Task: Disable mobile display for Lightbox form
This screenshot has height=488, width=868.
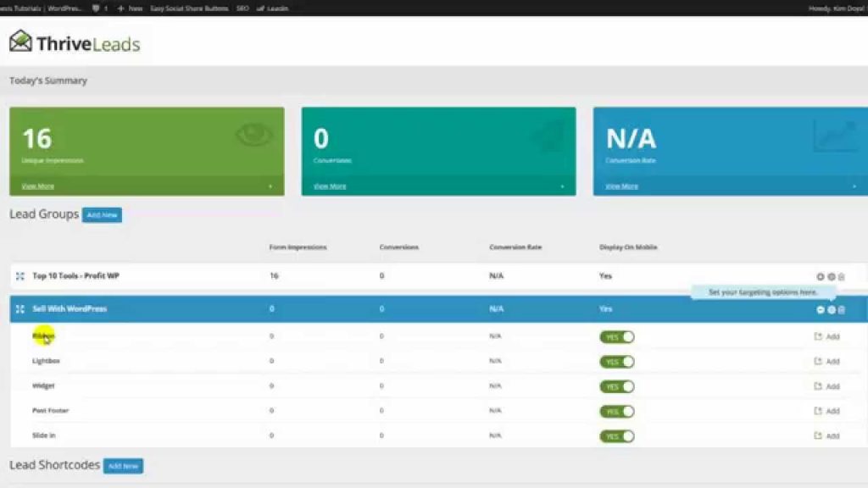Action: click(x=617, y=362)
